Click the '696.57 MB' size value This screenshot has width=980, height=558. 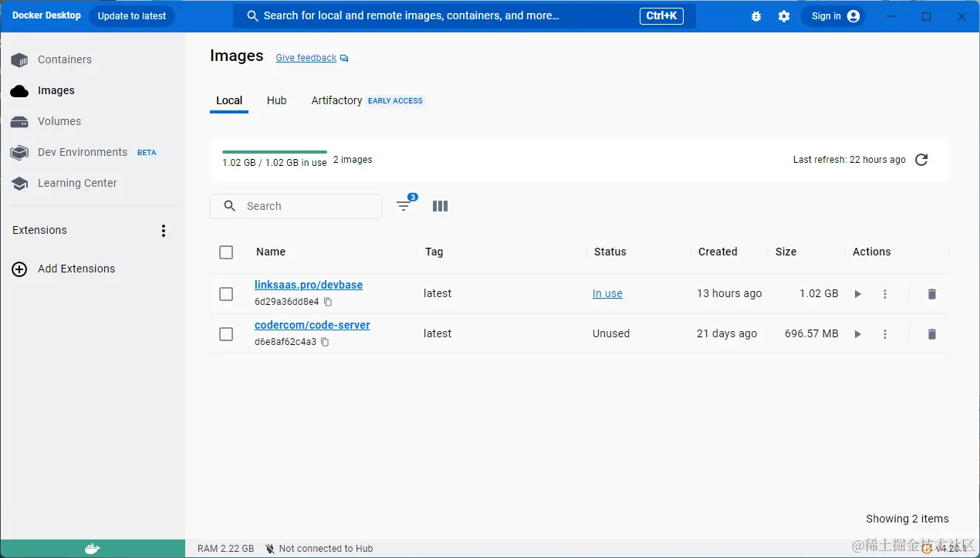pos(812,333)
